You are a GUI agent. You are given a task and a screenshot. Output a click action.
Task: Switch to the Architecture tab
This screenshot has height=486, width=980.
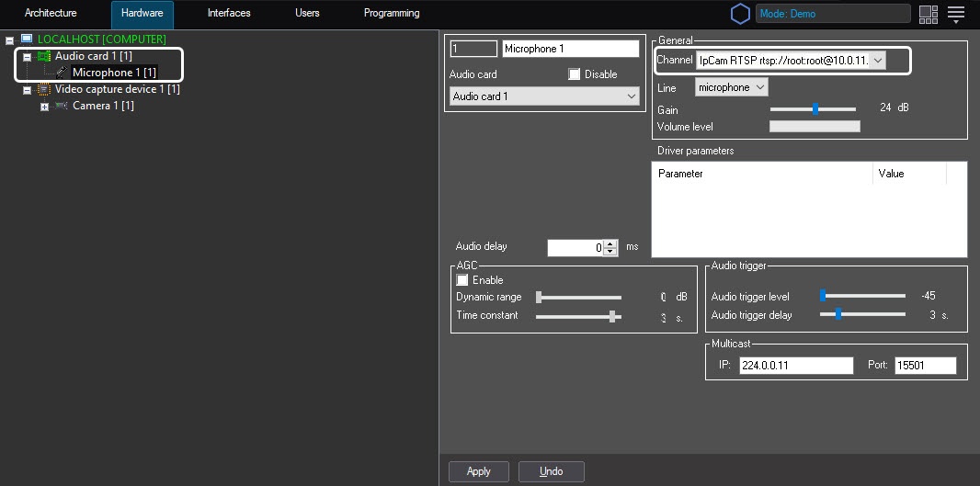[x=51, y=14]
